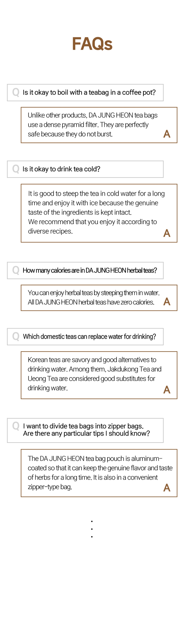Select the Korean teas answer box

(x=99, y=375)
